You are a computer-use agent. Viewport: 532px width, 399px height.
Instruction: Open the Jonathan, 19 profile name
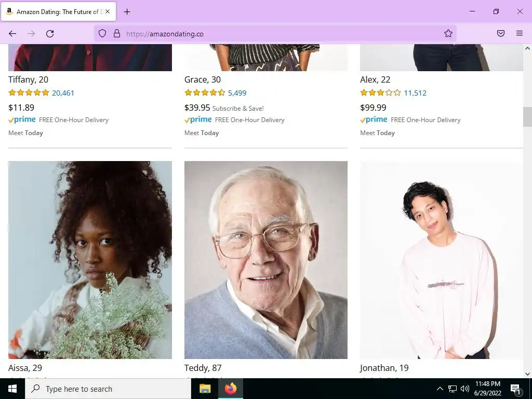tap(384, 368)
